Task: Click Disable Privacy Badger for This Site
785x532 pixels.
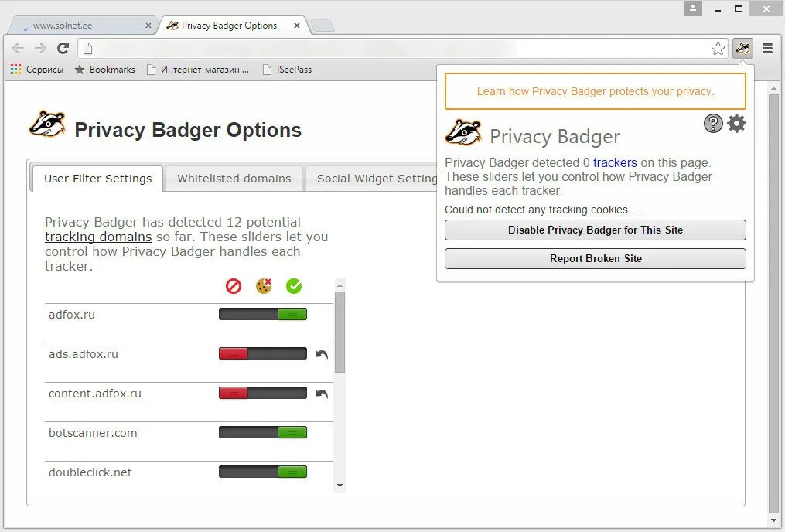Action: coord(596,230)
